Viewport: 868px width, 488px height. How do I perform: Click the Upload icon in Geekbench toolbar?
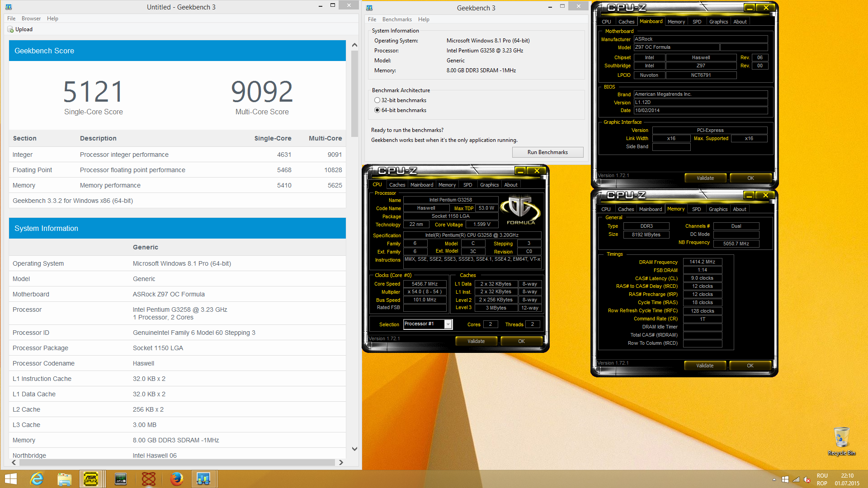[x=10, y=29]
